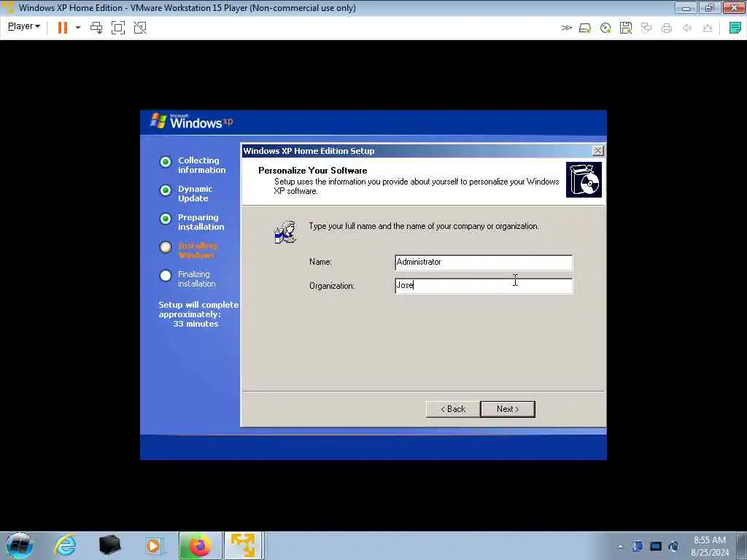Click the USB device icon in toolbar
The width and height of the screenshot is (747, 560).
point(708,28)
